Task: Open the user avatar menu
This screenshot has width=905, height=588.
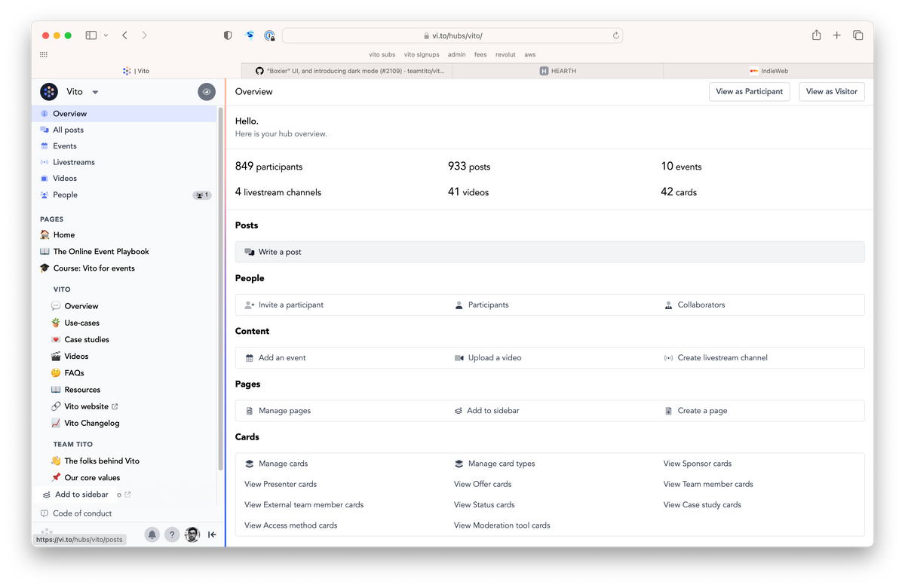Action: tap(192, 534)
